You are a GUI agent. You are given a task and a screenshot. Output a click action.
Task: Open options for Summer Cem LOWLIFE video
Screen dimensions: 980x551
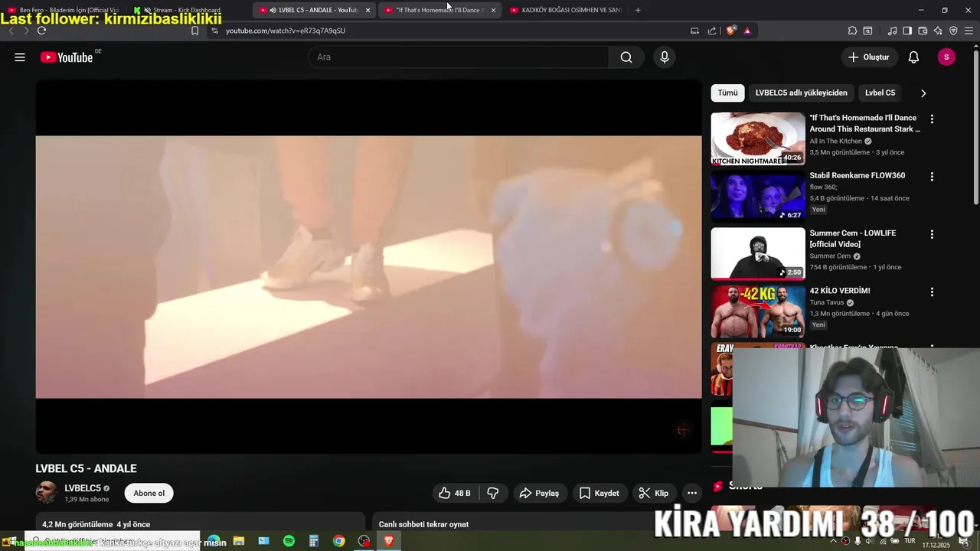click(932, 234)
